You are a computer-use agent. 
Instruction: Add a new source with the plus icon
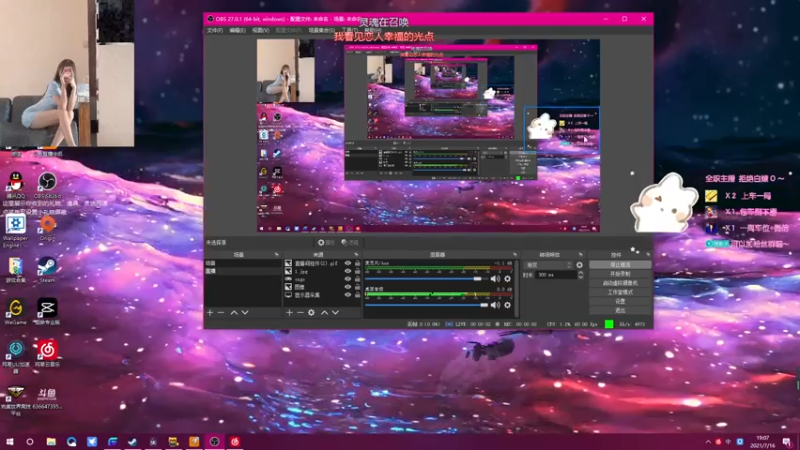point(289,312)
